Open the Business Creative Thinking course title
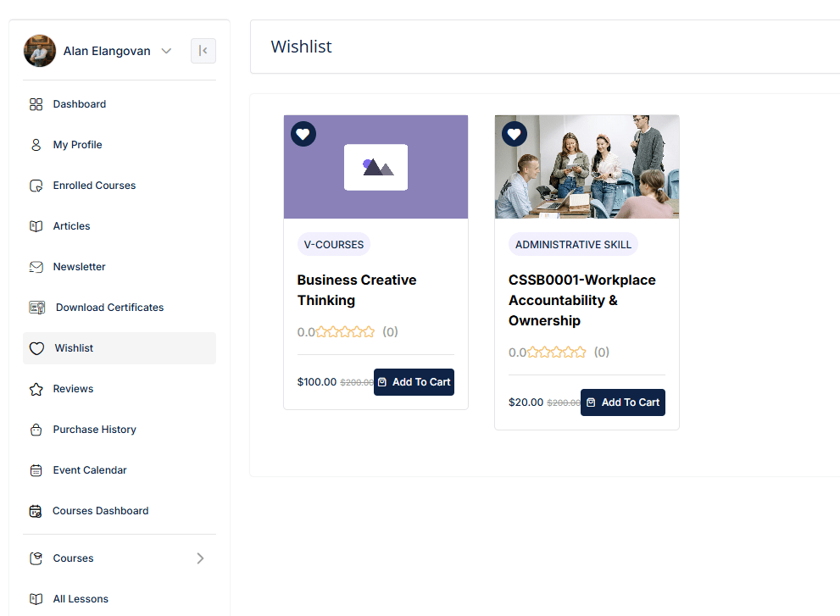The image size is (840, 616). [357, 291]
